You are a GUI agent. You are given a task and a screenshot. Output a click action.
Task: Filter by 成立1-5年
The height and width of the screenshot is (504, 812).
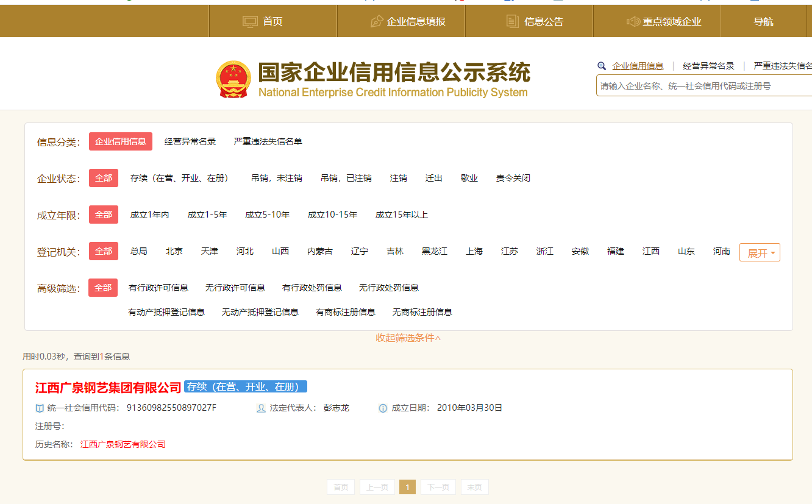[x=207, y=215]
